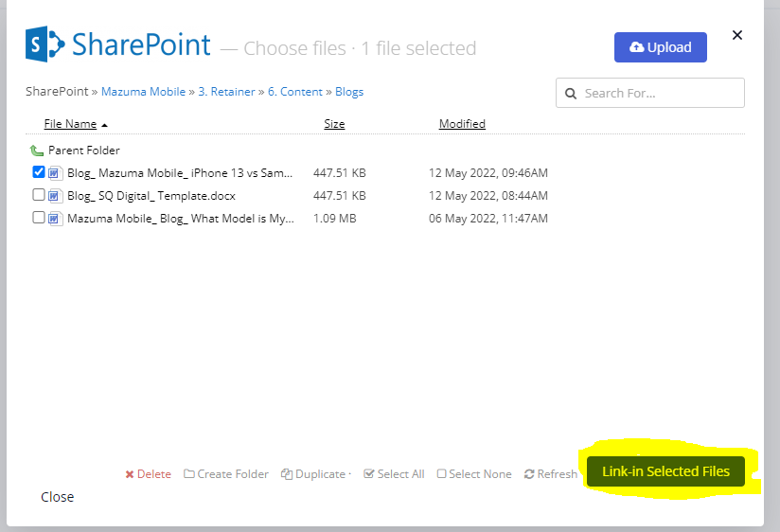This screenshot has height=532, width=780.
Task: Click Word icon of Blog_ SQ Digital_ Template.docx
Action: tap(55, 196)
